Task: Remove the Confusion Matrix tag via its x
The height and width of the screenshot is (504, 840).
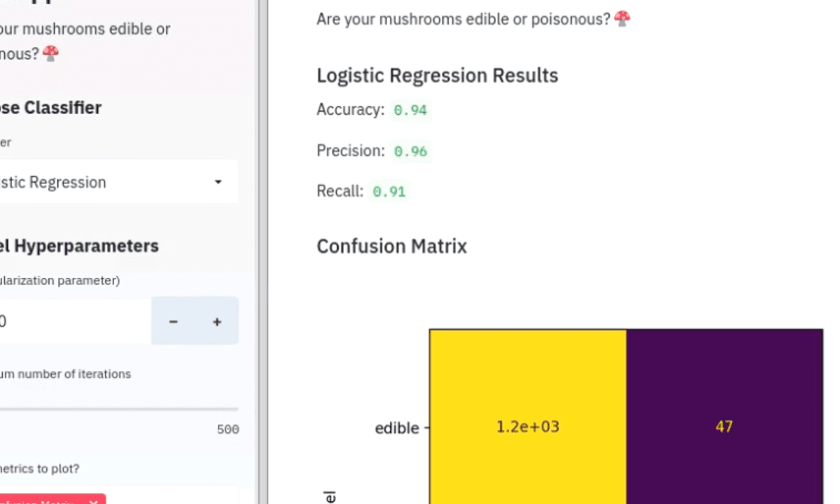Action: (94, 502)
